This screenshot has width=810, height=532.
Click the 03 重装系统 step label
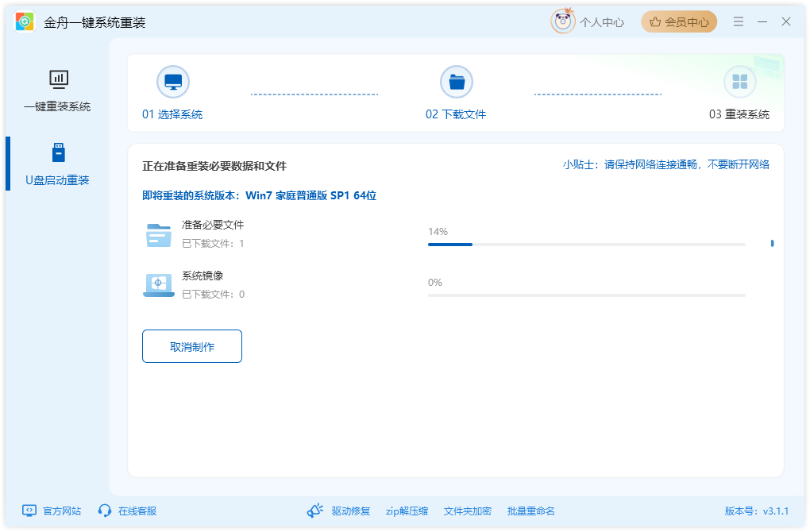739,114
